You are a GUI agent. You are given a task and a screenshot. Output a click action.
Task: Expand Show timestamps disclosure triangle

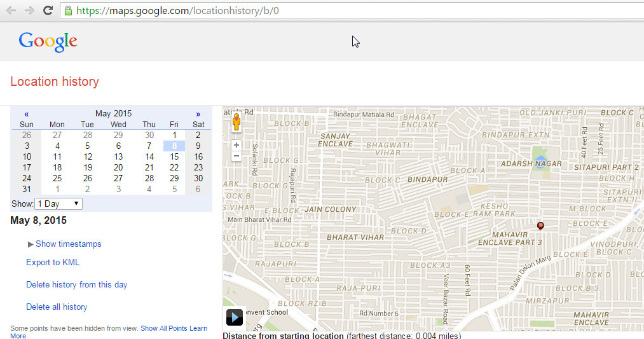(x=31, y=244)
